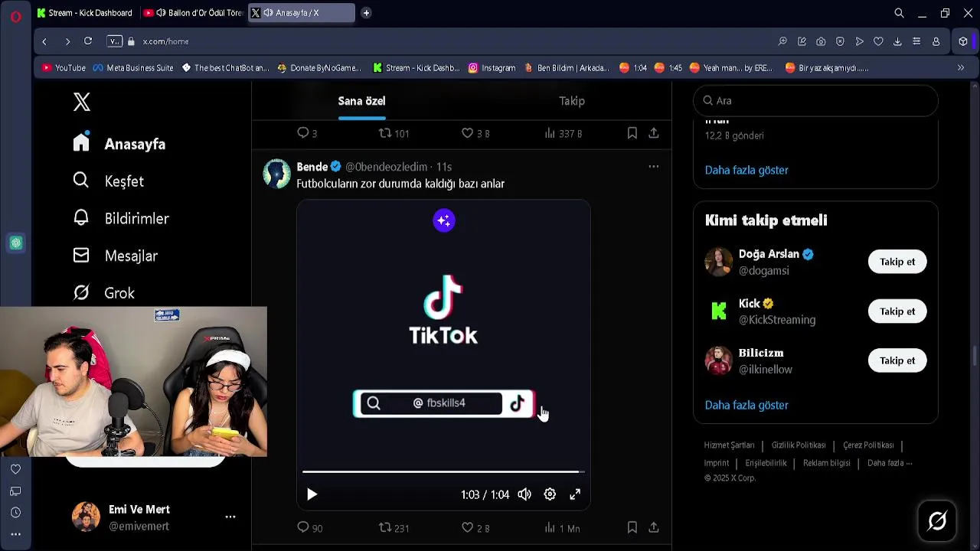The image size is (980, 551).
Task: Open YouTube bookmark
Action: click(64, 68)
